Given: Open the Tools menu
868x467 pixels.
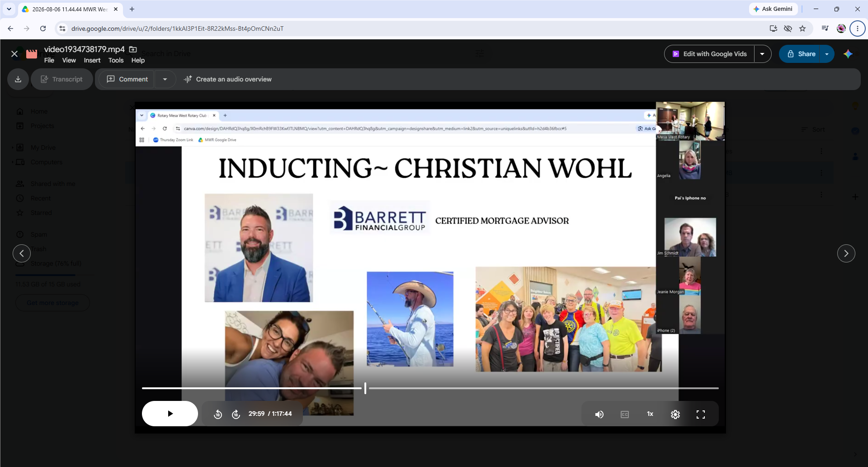Looking at the screenshot, I should coord(116,60).
